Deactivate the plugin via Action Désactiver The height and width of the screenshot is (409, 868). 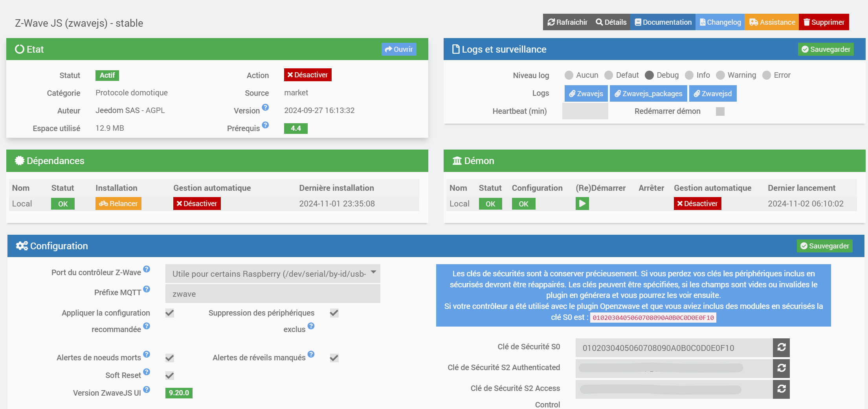[308, 75]
